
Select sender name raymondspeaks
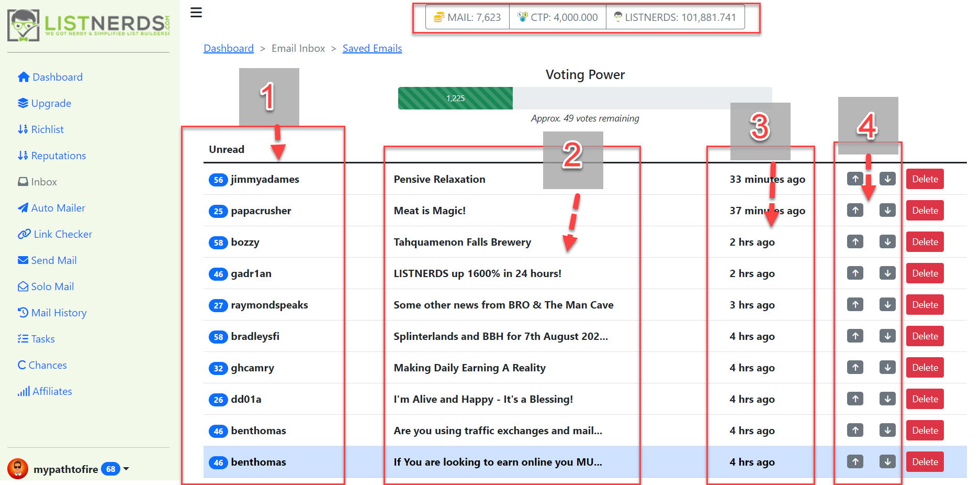tap(269, 305)
